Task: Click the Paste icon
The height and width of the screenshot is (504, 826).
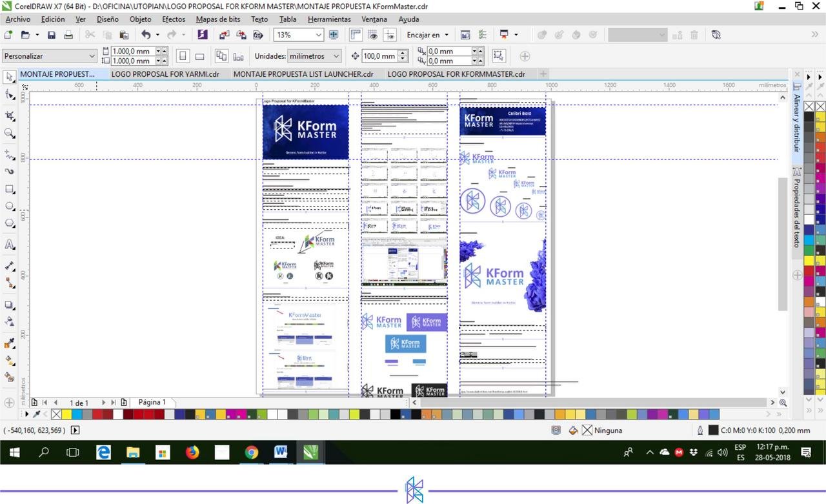Action: 125,35
